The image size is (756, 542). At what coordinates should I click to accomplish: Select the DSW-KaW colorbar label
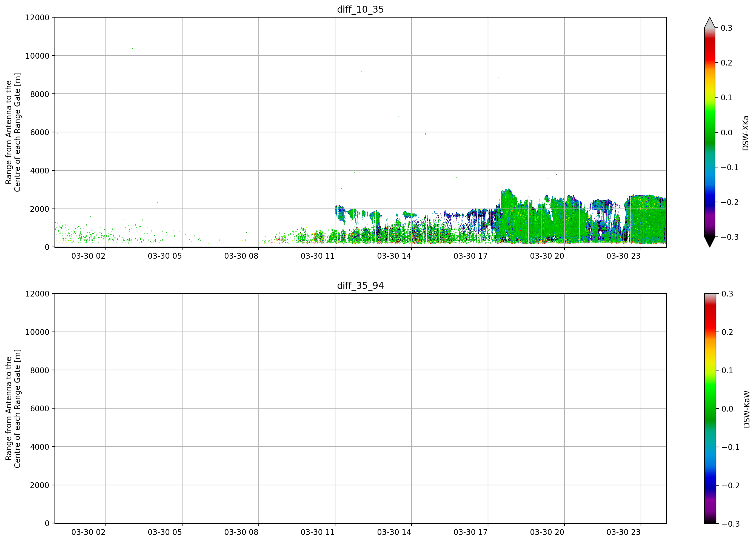click(x=746, y=409)
